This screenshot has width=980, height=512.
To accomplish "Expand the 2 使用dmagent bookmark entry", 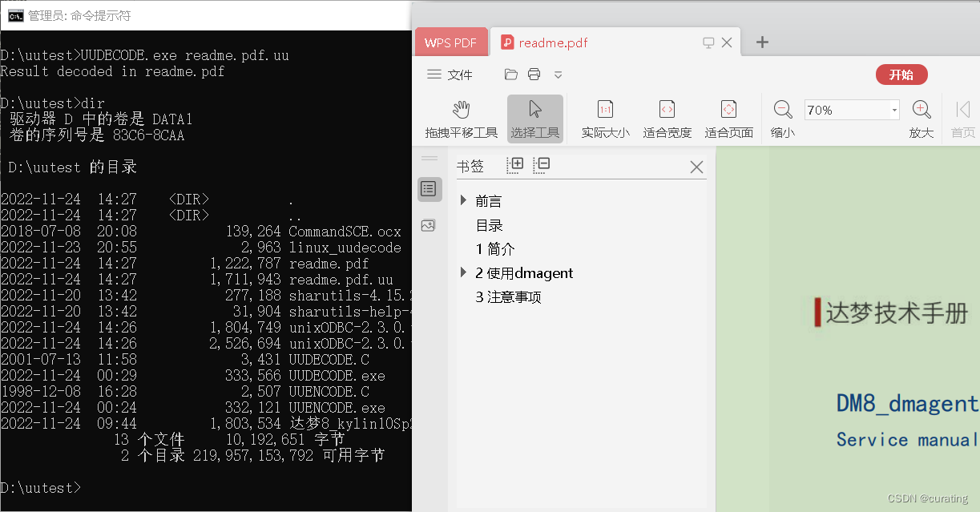I will point(463,272).
